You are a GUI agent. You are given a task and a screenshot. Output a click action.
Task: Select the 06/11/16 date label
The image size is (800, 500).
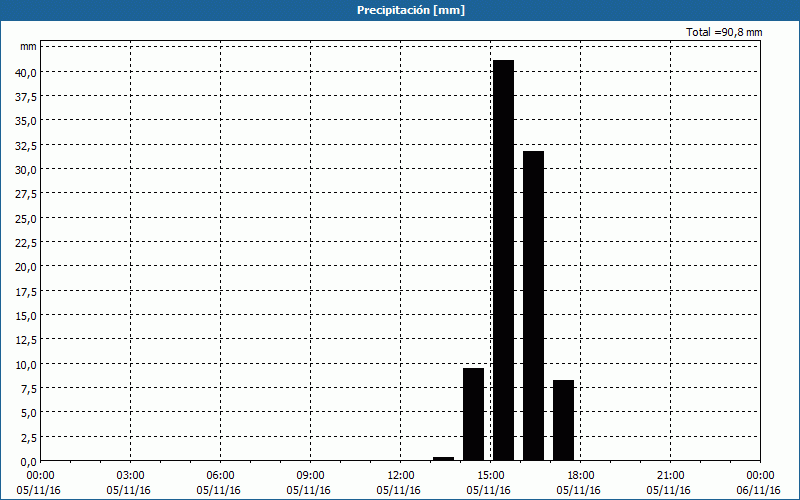759,490
